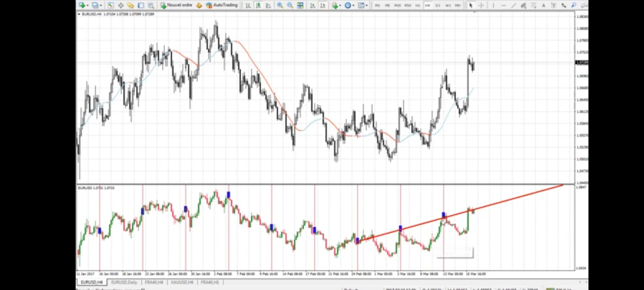Screen dimensions: 644x290
Task: Show the Market Watch panel
Action: tap(110, 5)
